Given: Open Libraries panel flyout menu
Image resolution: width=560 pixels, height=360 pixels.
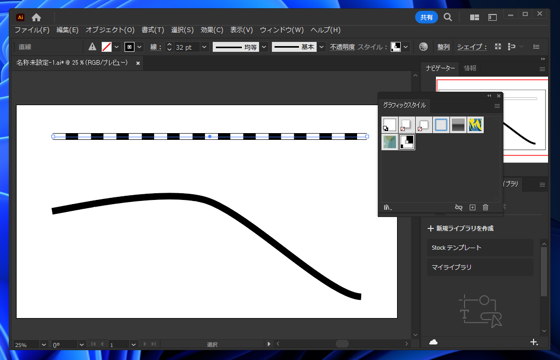Looking at the screenshot, I should 542,185.
